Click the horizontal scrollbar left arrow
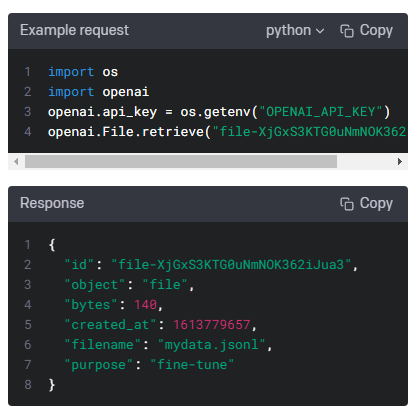The width and height of the screenshot is (420, 420). [x=16, y=162]
